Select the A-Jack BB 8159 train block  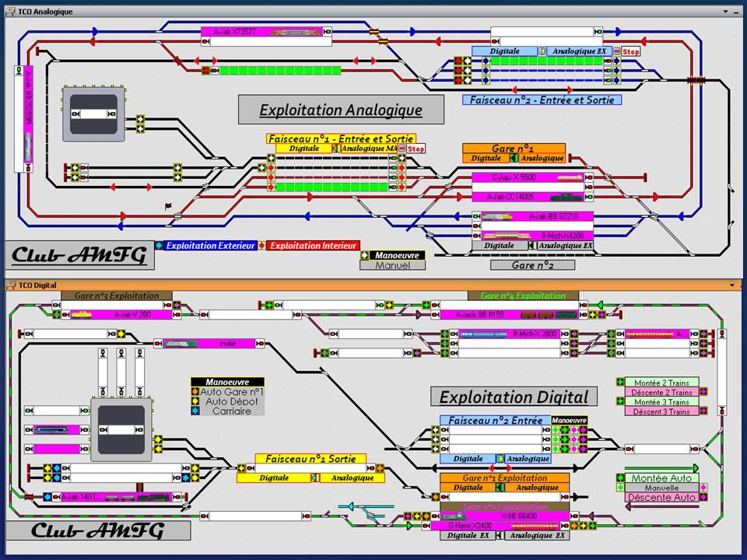tap(509, 315)
